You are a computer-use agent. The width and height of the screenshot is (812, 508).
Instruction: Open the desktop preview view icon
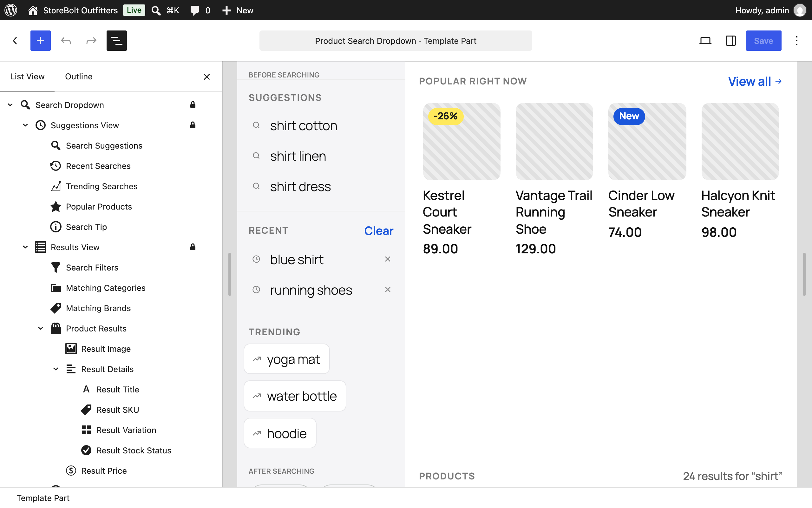705,41
